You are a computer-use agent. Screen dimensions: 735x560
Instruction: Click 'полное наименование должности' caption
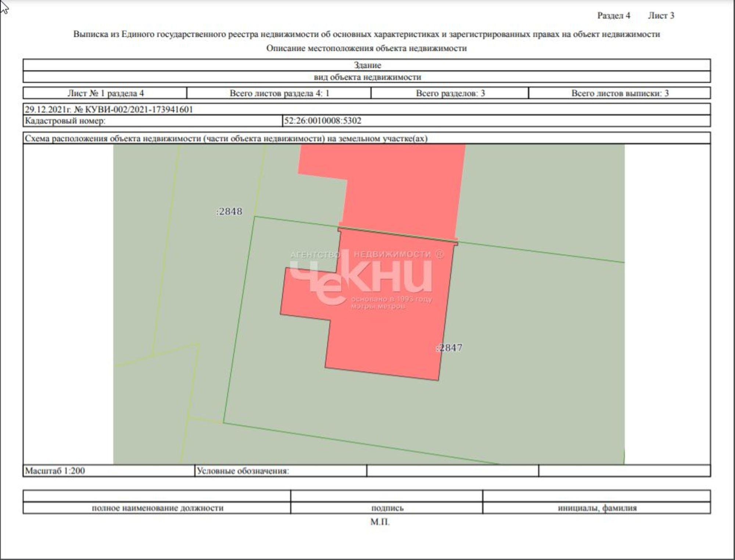point(157,508)
